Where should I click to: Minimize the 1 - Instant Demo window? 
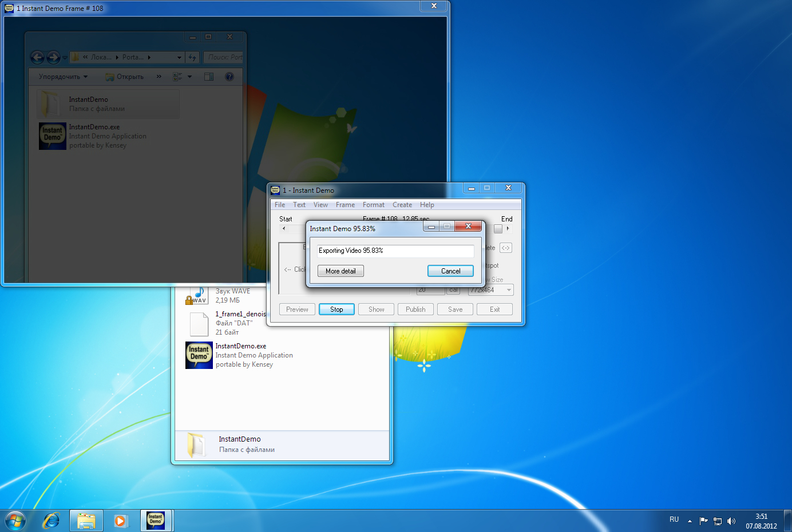click(471, 188)
